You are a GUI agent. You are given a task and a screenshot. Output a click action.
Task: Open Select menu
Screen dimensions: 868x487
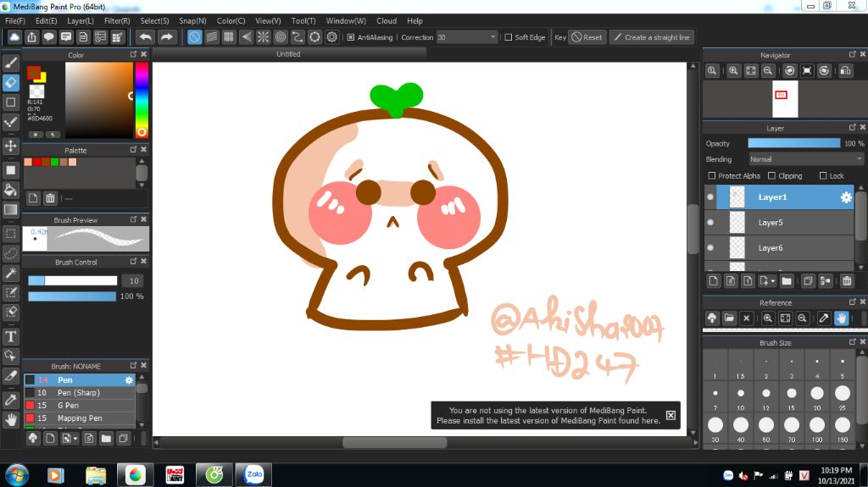click(154, 21)
